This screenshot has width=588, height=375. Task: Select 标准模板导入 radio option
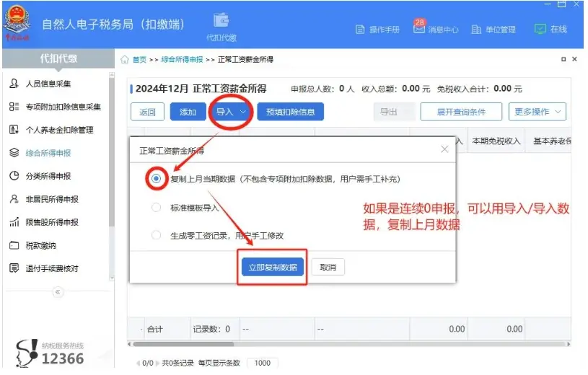coord(156,208)
